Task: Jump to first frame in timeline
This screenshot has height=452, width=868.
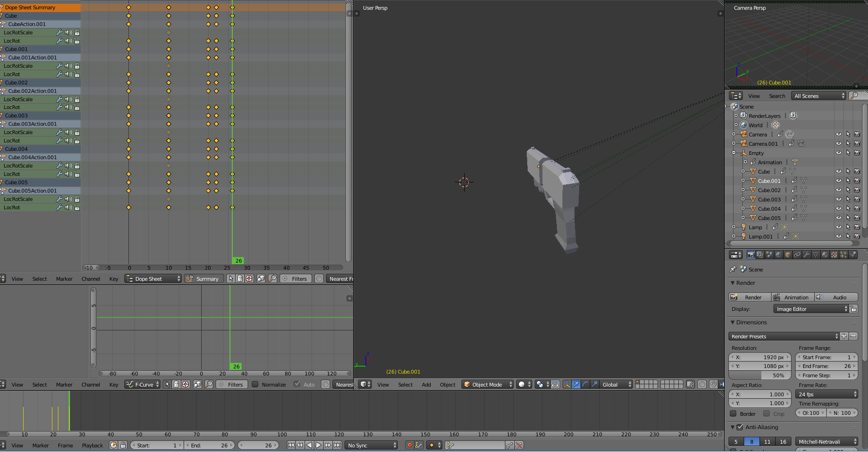Action: pyautogui.click(x=291, y=445)
